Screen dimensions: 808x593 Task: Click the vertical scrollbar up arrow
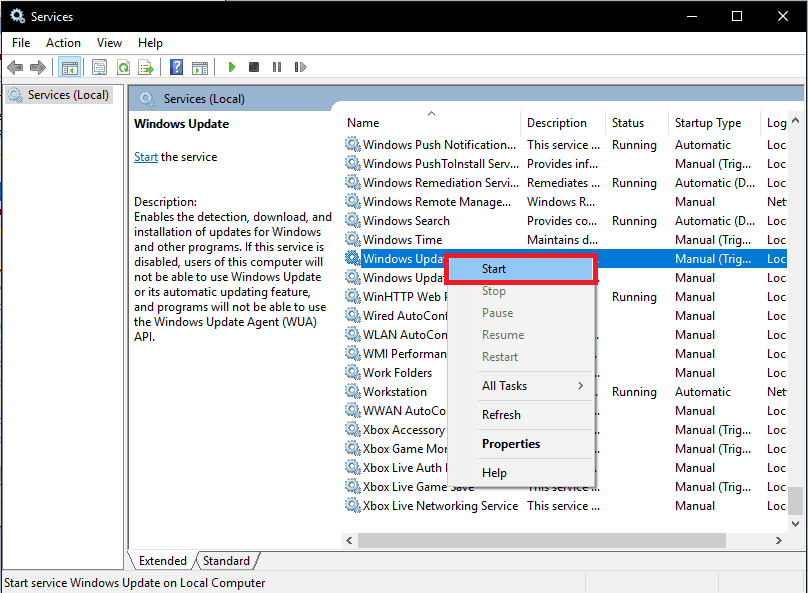[796, 121]
